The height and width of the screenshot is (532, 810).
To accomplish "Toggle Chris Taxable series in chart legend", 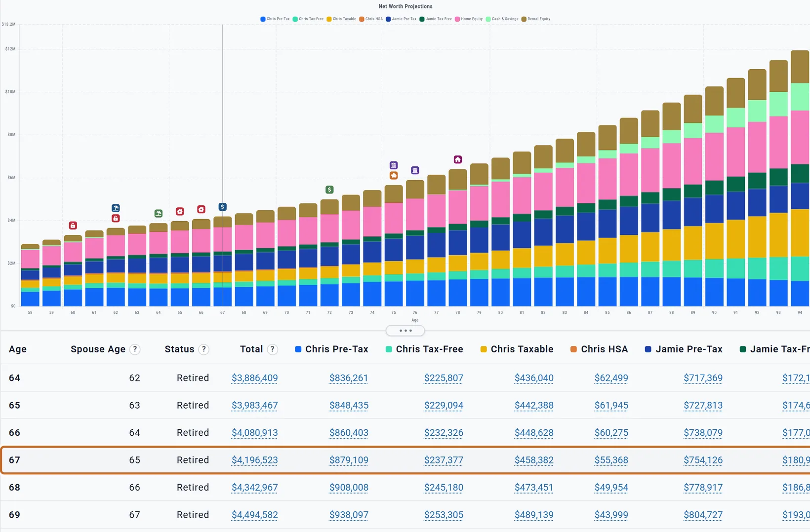I will [341, 19].
